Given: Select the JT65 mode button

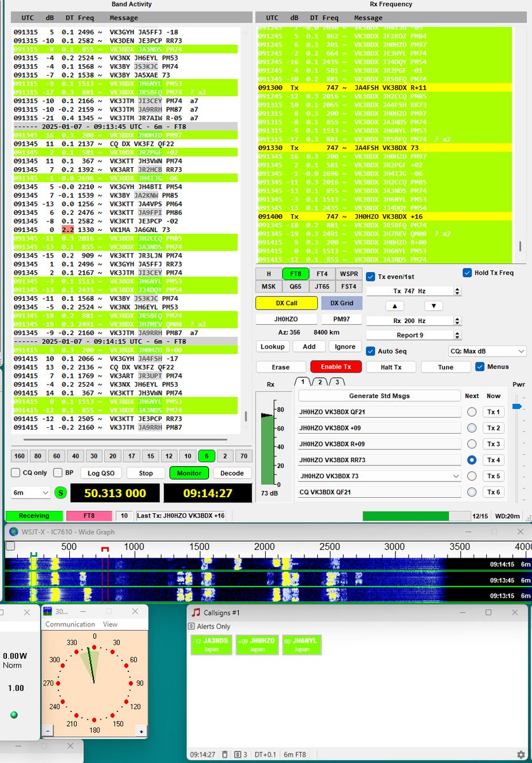Looking at the screenshot, I should (x=322, y=286).
